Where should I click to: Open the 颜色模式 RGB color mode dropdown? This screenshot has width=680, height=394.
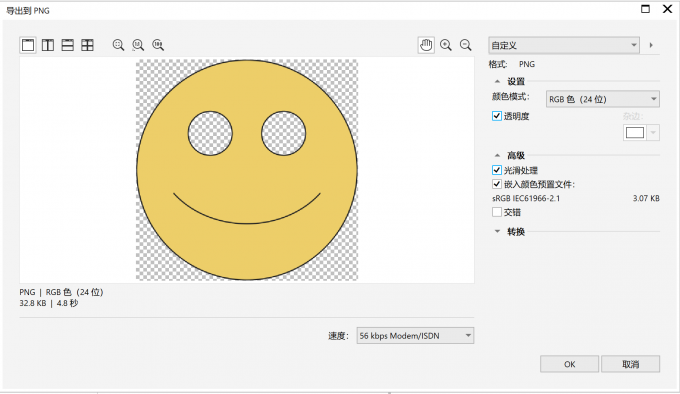click(603, 99)
